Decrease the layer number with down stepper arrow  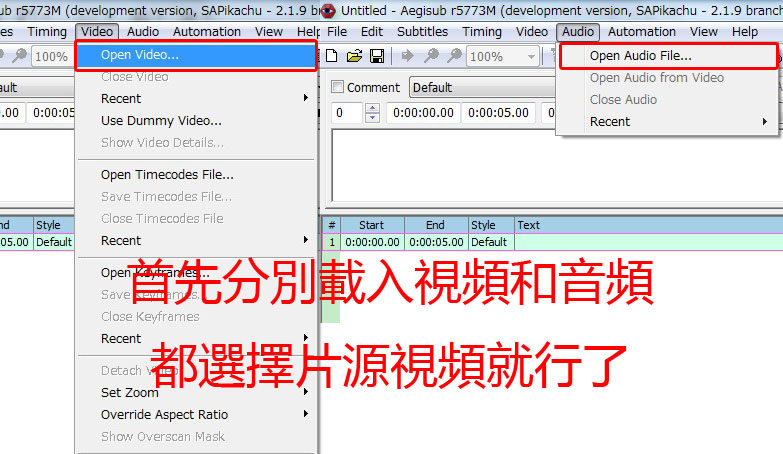(372, 118)
